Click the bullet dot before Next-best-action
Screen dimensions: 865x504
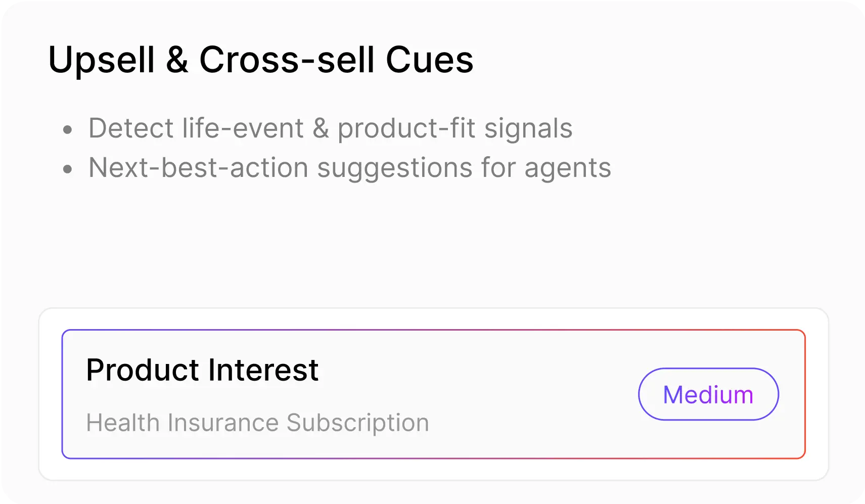coord(68,169)
